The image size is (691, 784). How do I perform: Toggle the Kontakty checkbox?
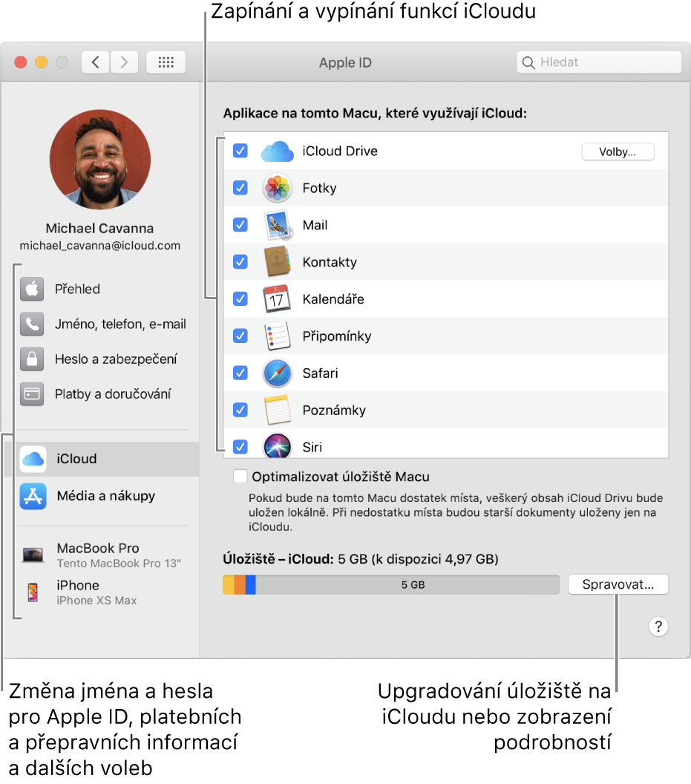tap(240, 261)
